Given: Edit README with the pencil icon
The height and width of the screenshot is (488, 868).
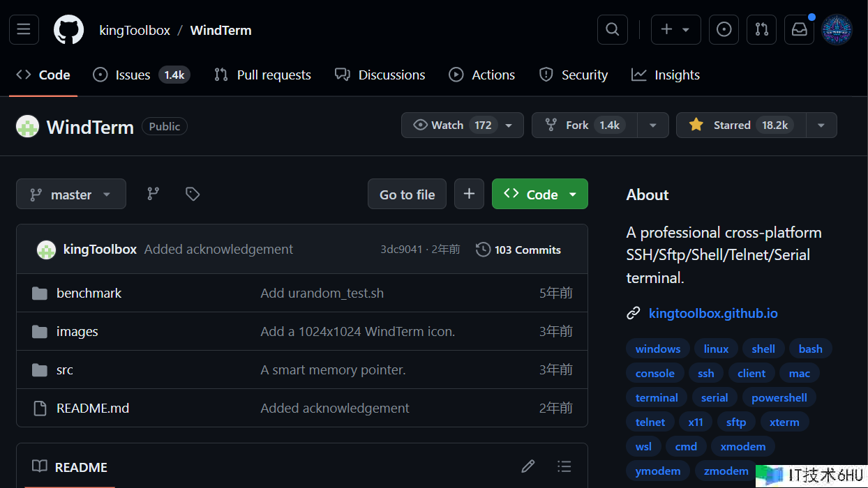Looking at the screenshot, I should (x=527, y=466).
